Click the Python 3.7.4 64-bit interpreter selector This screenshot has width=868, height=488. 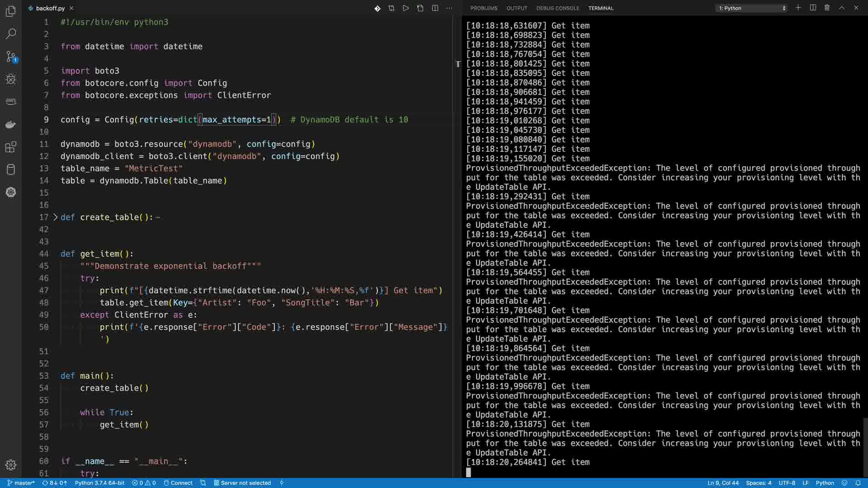coord(99,483)
